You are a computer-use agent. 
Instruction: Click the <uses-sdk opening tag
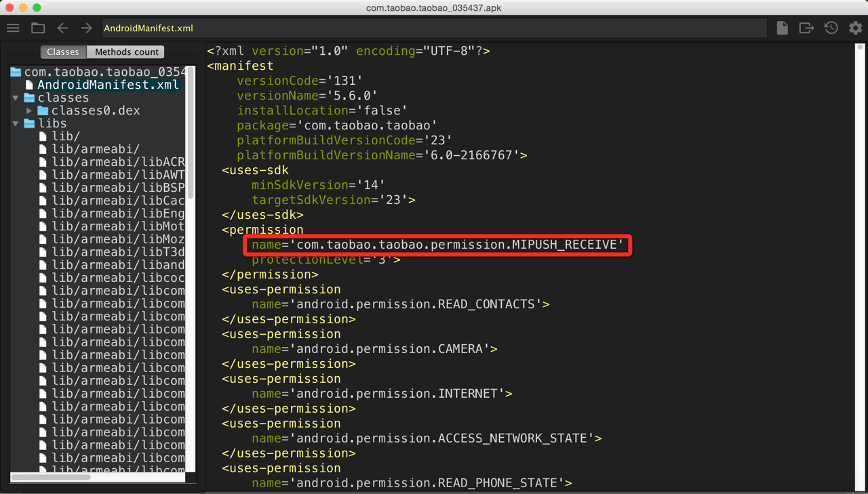(x=256, y=170)
